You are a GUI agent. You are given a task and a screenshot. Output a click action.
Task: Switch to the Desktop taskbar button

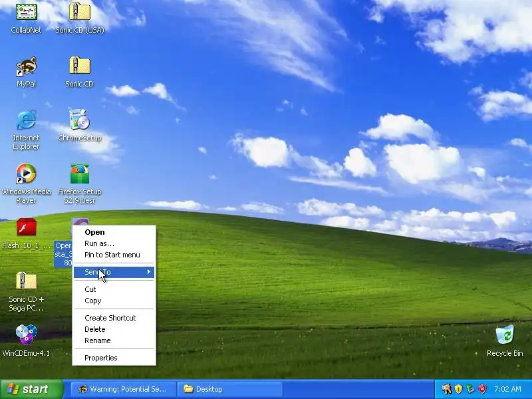[229, 389]
